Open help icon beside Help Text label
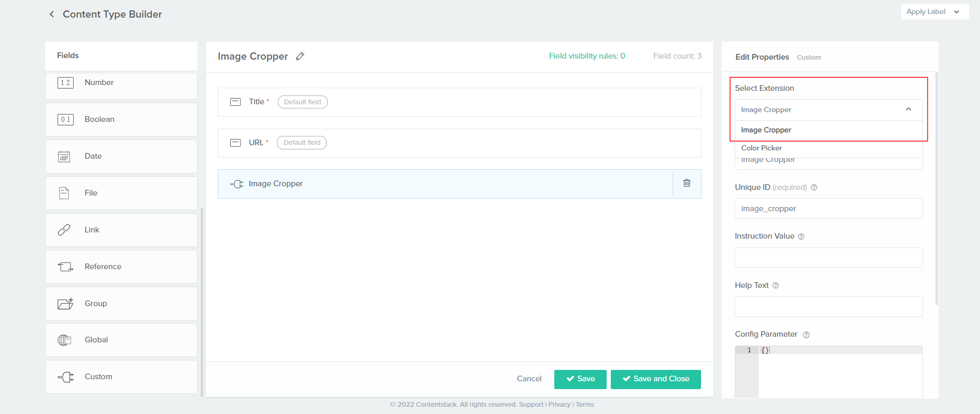Image resolution: width=980 pixels, height=414 pixels. tap(776, 285)
